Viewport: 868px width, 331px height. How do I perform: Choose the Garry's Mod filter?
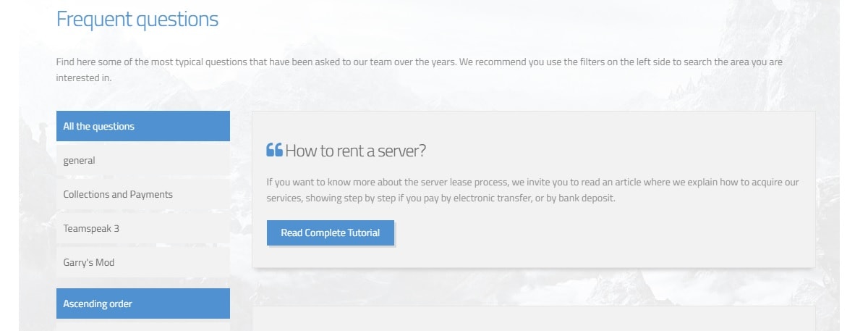point(143,262)
